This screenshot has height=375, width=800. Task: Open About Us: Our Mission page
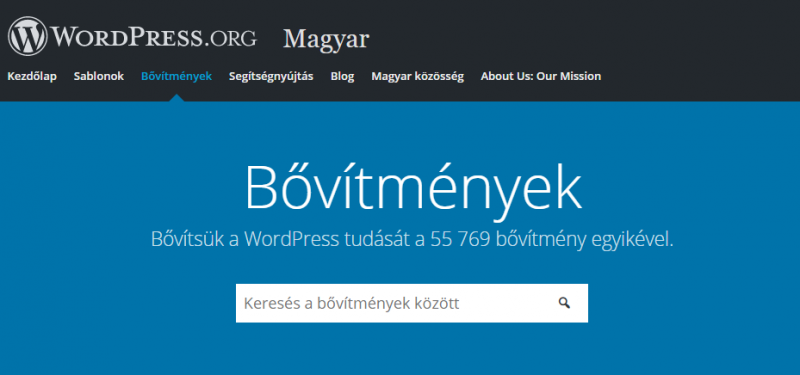point(541,77)
